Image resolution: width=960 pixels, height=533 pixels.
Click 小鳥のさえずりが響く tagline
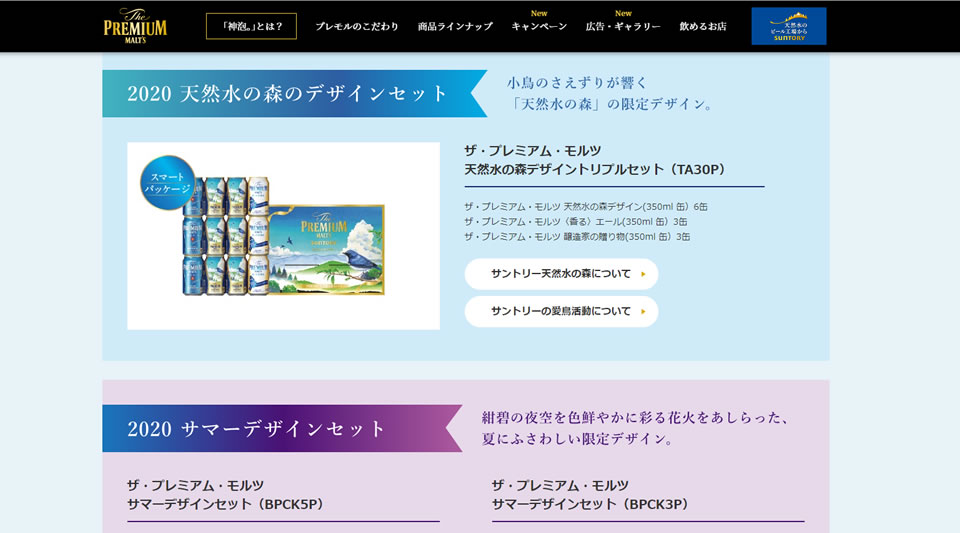[577, 83]
